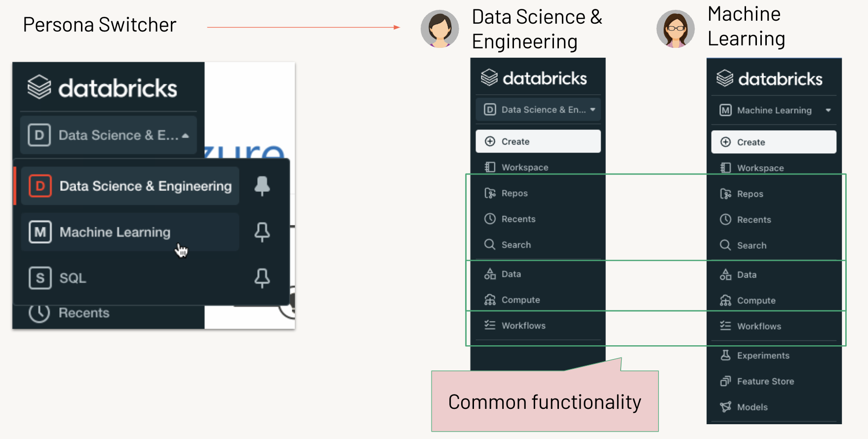Select the Models icon in Machine Learning sidebar
Viewport: 868px width, 439px height.
[x=725, y=407]
